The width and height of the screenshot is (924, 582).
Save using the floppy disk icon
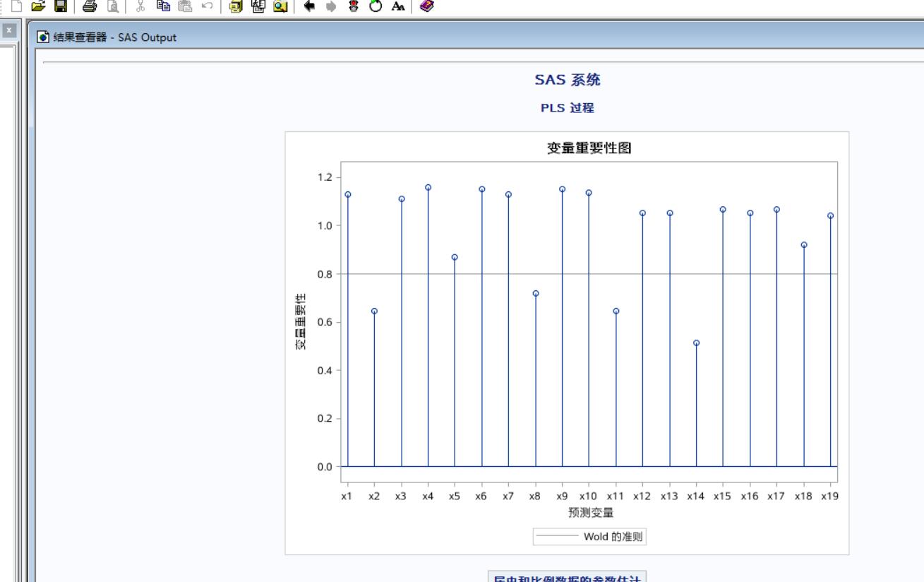(61, 6)
